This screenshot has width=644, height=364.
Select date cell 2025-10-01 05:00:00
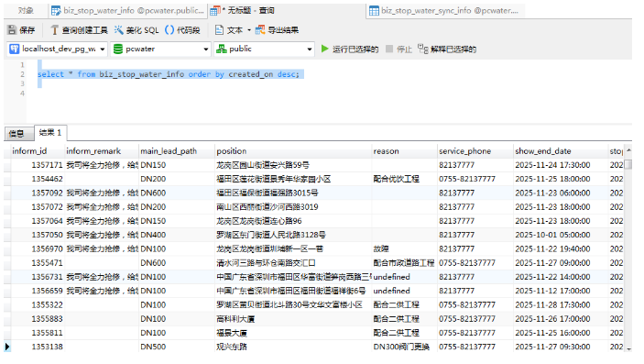coord(561,235)
